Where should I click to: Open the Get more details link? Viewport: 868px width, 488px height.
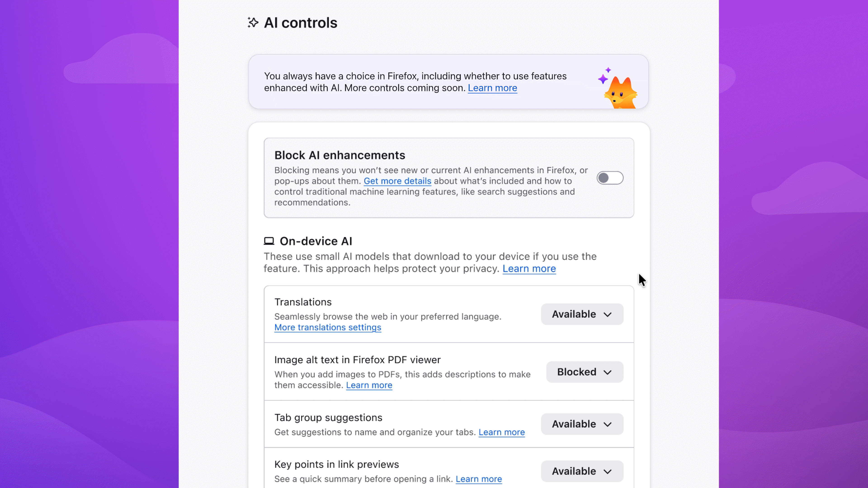pyautogui.click(x=397, y=181)
